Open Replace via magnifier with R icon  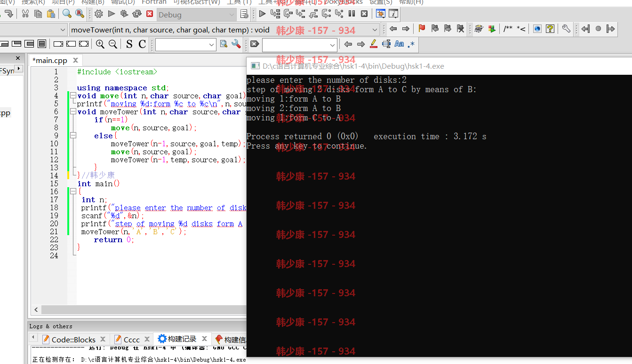click(x=80, y=14)
